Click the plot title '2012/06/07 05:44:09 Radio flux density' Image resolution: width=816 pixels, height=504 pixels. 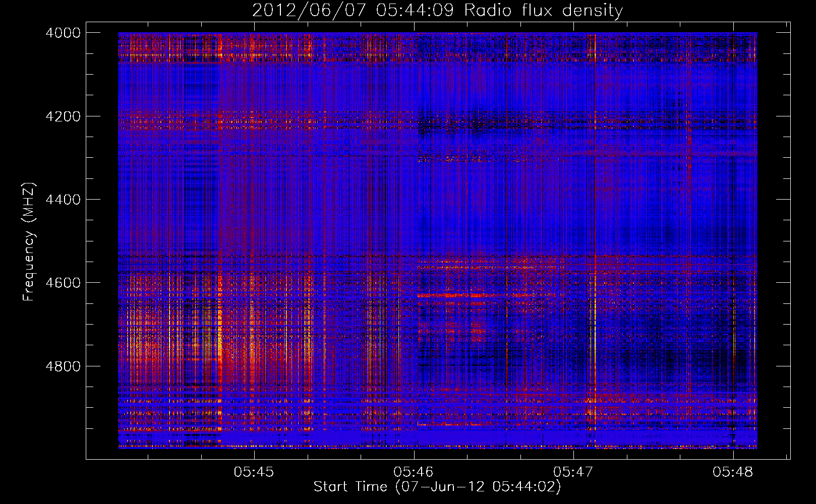(x=437, y=11)
